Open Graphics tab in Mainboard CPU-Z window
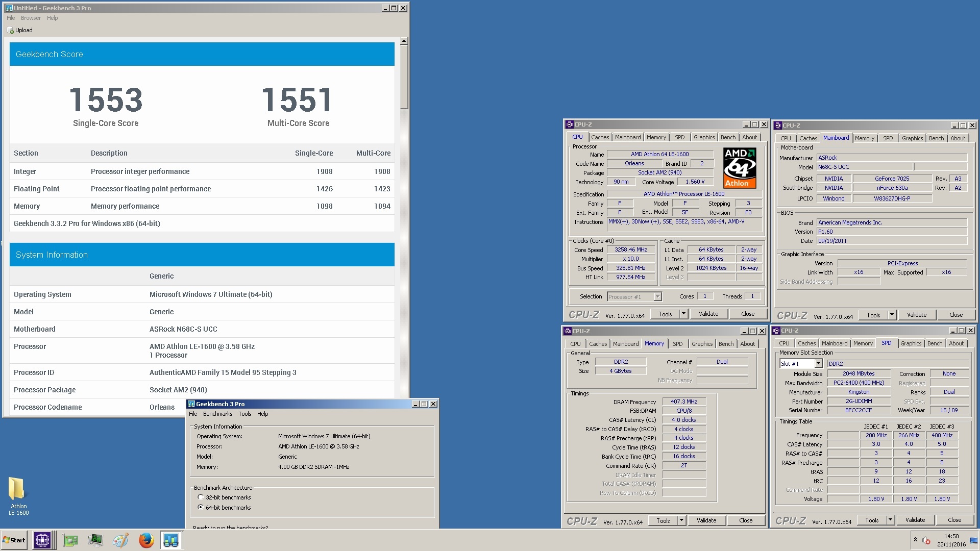 (912, 139)
